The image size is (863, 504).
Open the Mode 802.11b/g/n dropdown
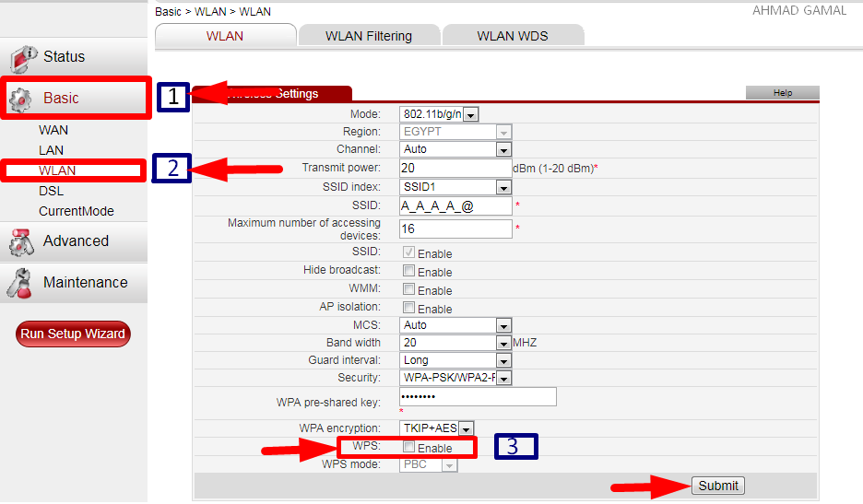[x=470, y=114]
